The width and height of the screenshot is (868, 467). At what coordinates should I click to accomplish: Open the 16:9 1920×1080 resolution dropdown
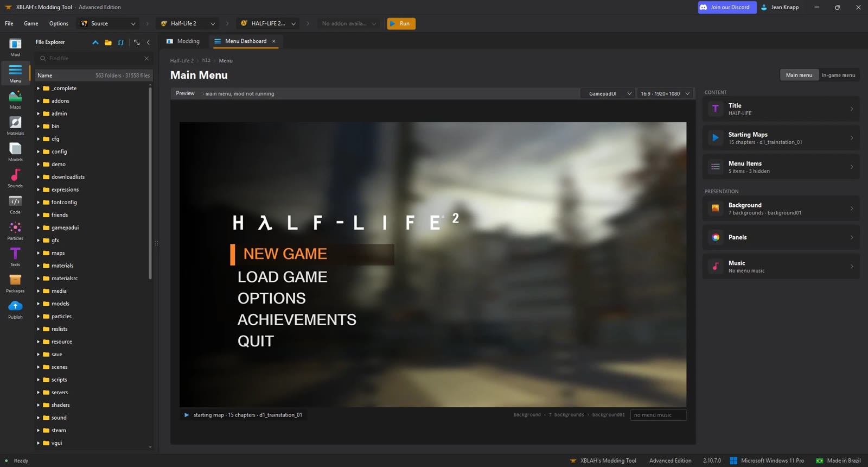click(665, 93)
